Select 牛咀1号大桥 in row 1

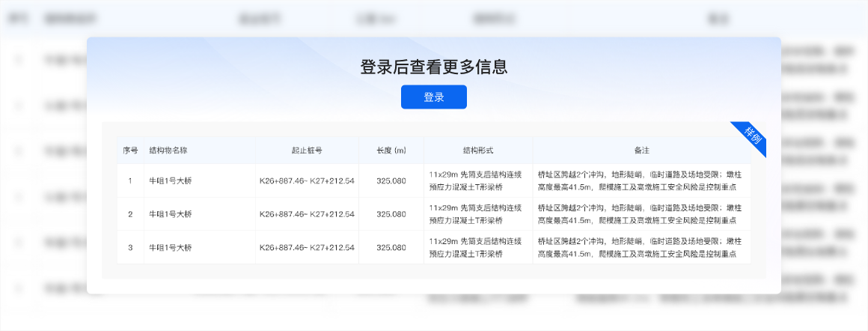[171, 180]
